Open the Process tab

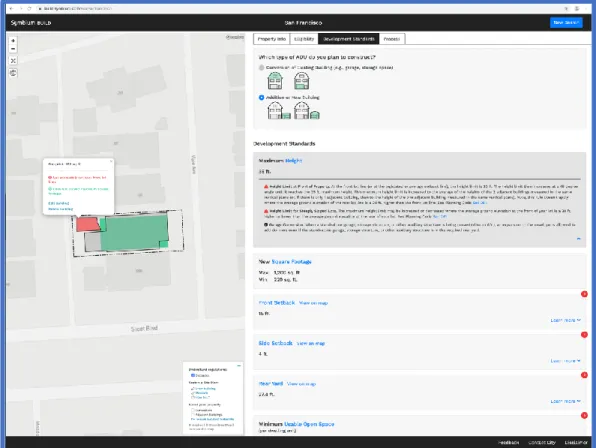pos(392,39)
